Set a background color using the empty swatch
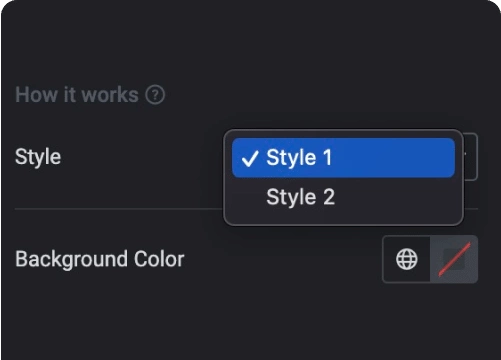This screenshot has height=360, width=501. click(x=454, y=259)
